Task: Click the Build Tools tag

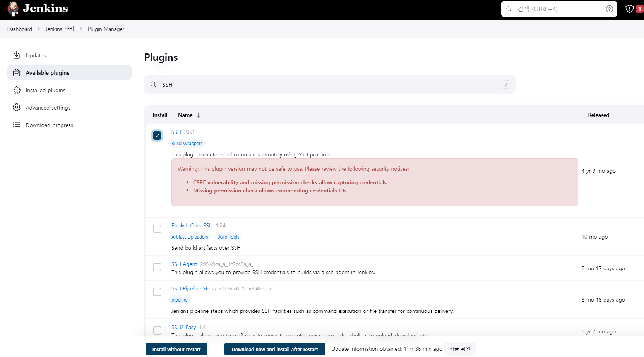Action: tap(228, 237)
